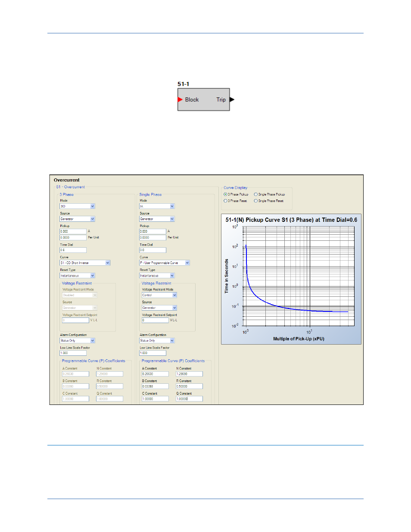Click Single Phase Low Line Scale Factor field

pos(153,353)
